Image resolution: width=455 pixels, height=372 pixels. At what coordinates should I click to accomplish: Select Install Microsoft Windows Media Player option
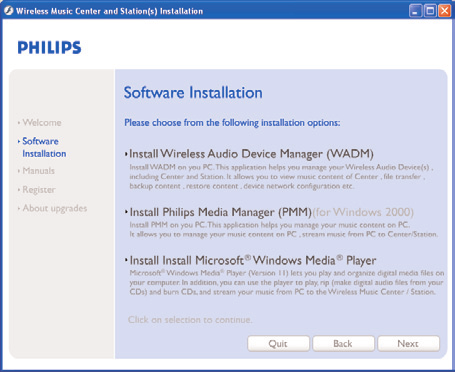(x=250, y=260)
